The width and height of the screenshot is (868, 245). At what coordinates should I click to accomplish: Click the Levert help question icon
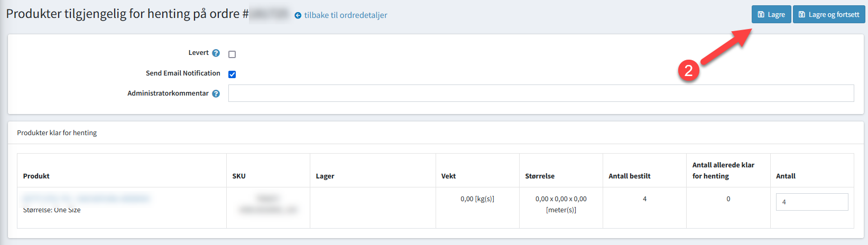pyautogui.click(x=216, y=53)
